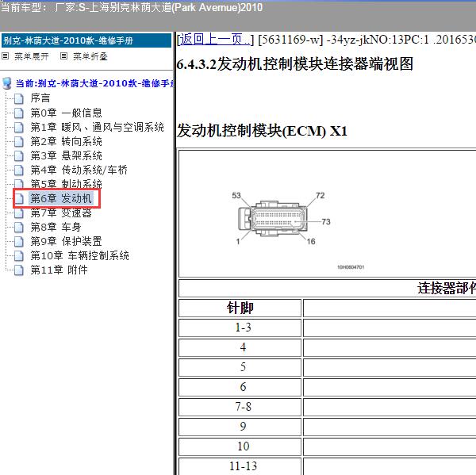Click the 菜单展开 expand icon
This screenshot has height=475, width=476.
coord(6,56)
